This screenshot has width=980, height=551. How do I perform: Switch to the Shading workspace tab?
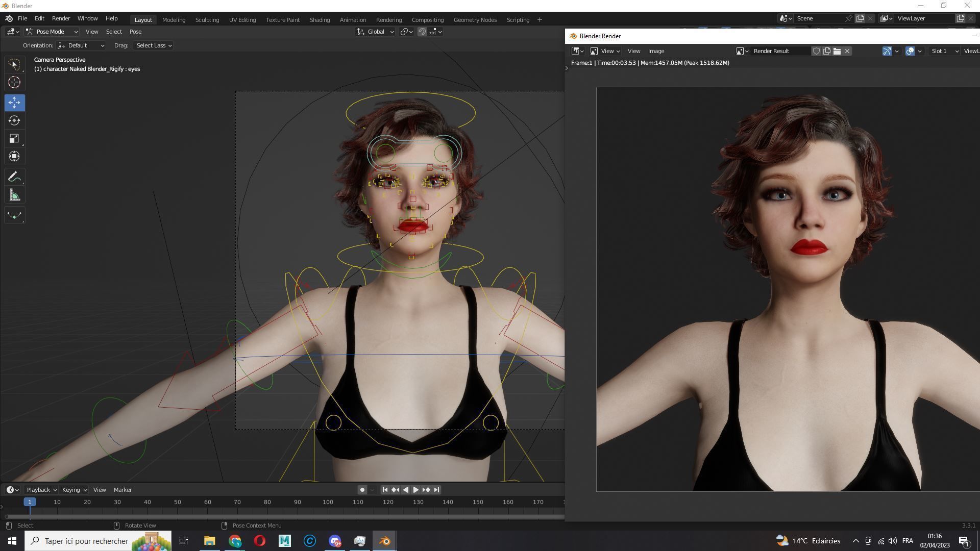(320, 20)
